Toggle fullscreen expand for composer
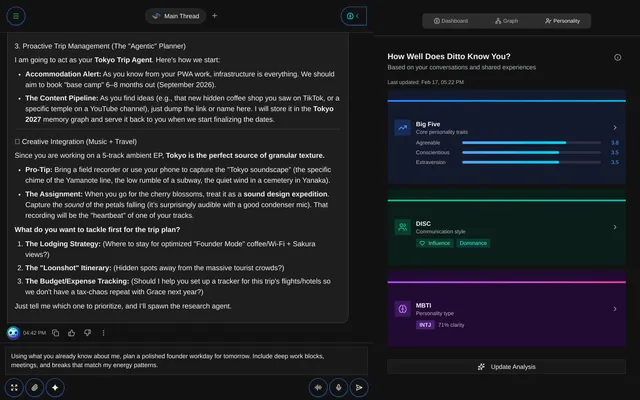Viewport: 640px width, 400px height. [x=14, y=387]
